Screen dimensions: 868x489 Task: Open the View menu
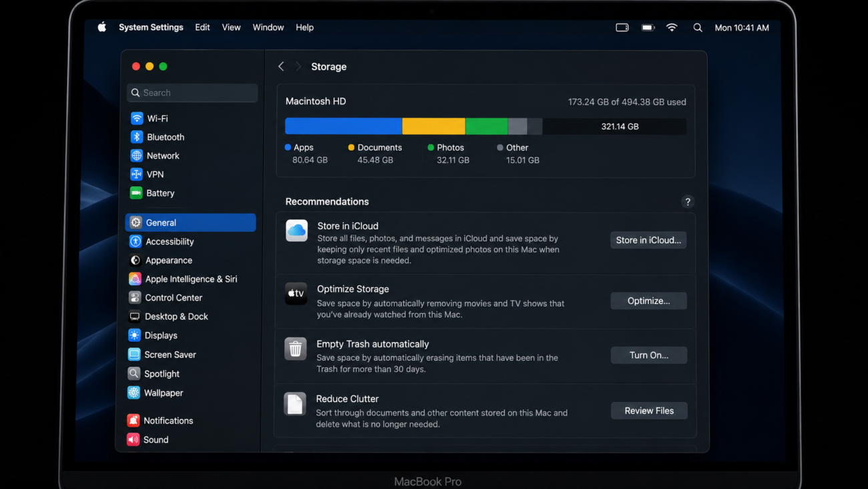click(x=231, y=27)
